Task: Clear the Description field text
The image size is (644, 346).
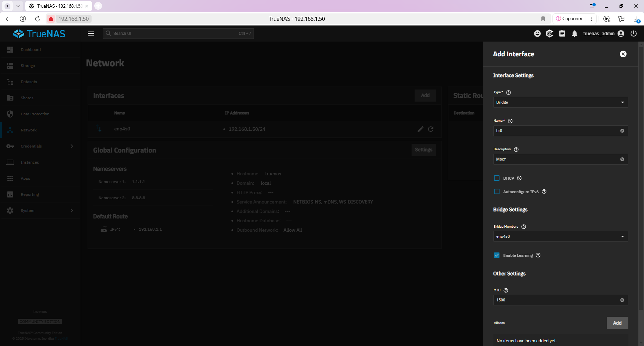Action: [622, 159]
